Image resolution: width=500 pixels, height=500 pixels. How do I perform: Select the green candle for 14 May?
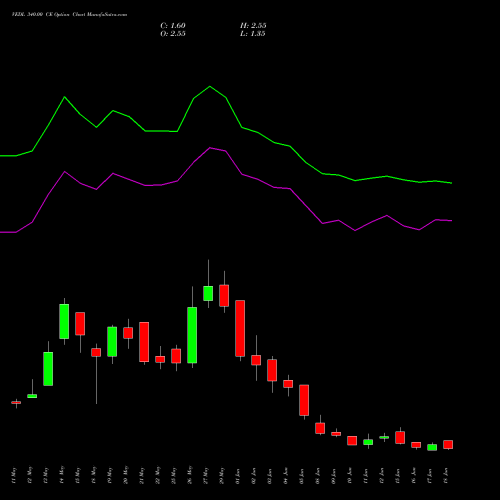click(x=64, y=321)
